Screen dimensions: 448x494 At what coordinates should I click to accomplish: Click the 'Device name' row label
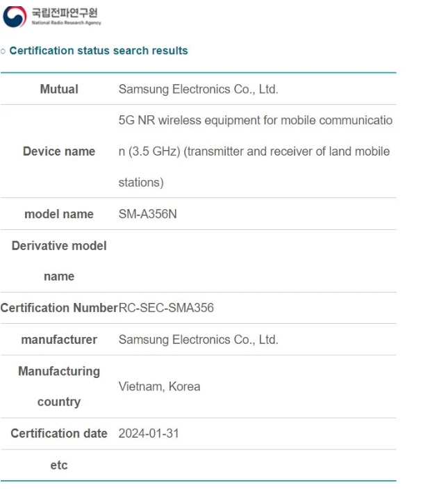(x=59, y=151)
